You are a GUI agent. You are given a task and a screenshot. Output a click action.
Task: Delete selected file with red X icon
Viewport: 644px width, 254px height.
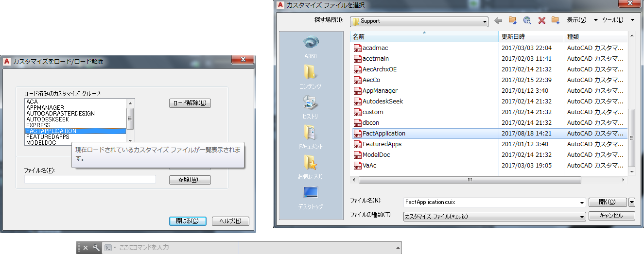541,20
